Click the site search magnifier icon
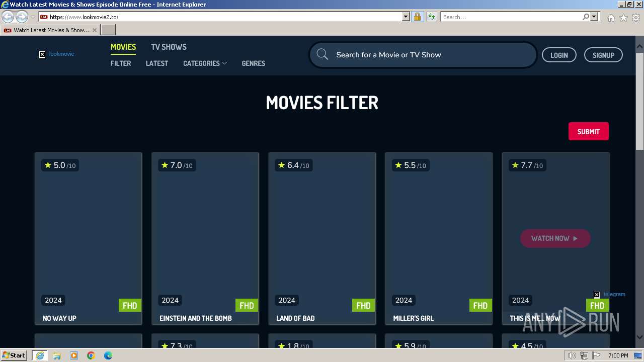The width and height of the screenshot is (644, 362). pyautogui.click(x=323, y=55)
